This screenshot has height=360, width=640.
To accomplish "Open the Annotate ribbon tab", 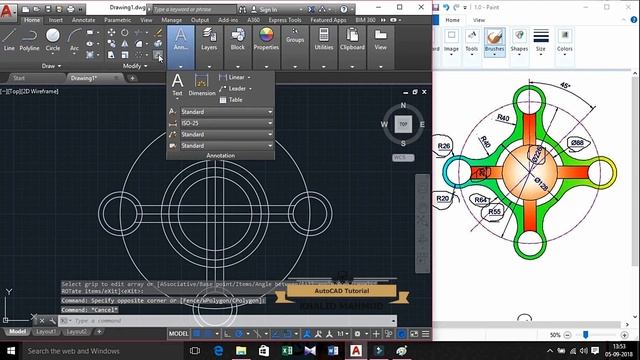I will tap(83, 20).
